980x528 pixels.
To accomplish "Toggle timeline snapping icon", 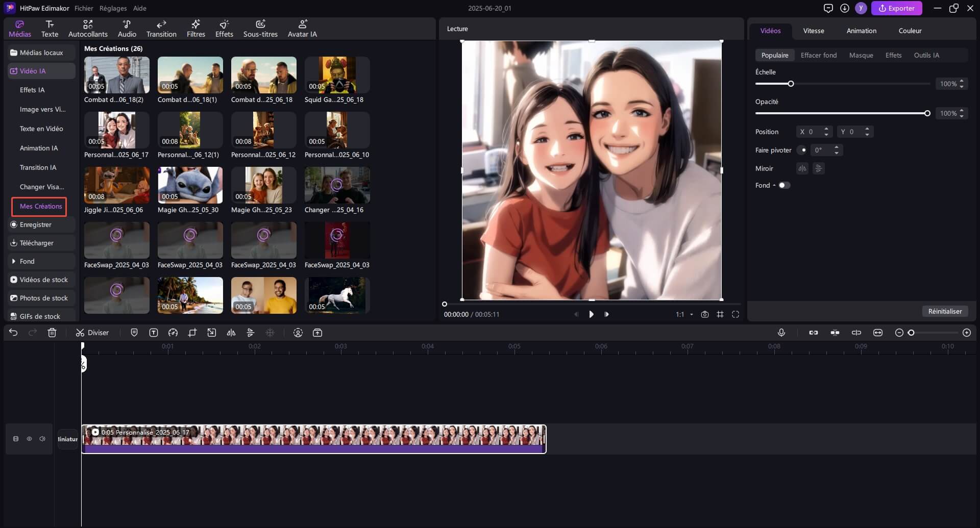I will pos(835,333).
